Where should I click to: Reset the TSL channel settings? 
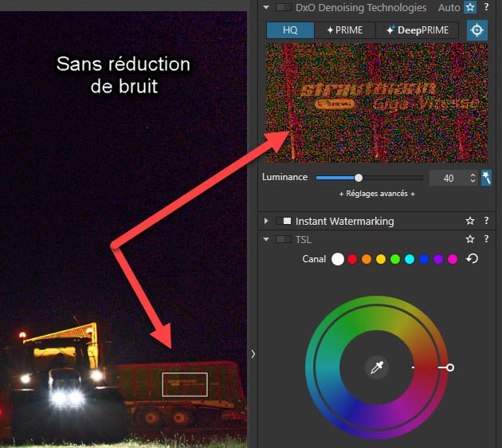point(472,258)
